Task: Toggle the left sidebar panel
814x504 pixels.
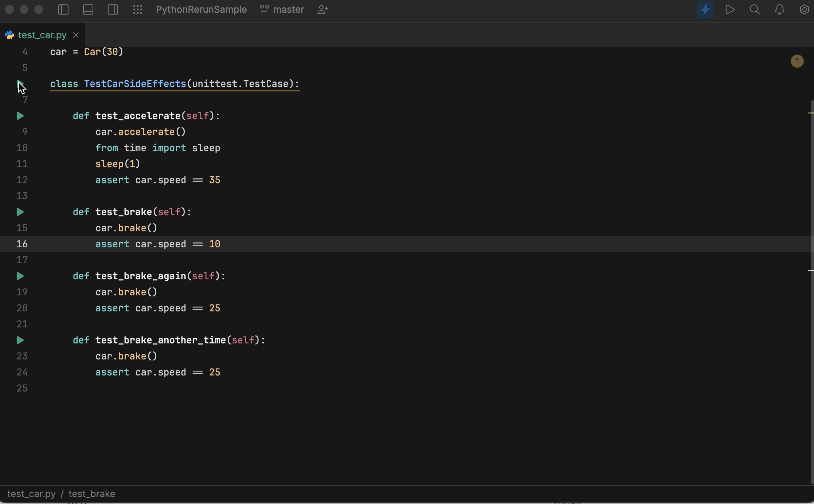Action: [63, 9]
